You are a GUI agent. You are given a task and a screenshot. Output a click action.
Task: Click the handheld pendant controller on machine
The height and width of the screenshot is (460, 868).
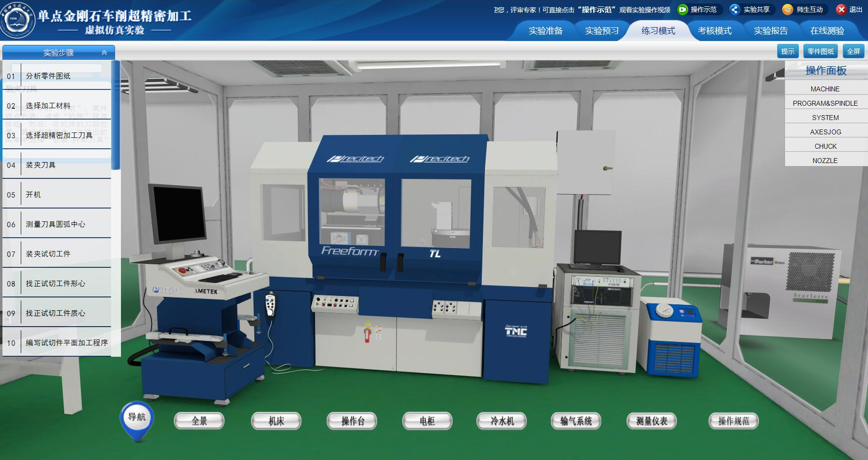click(270, 305)
